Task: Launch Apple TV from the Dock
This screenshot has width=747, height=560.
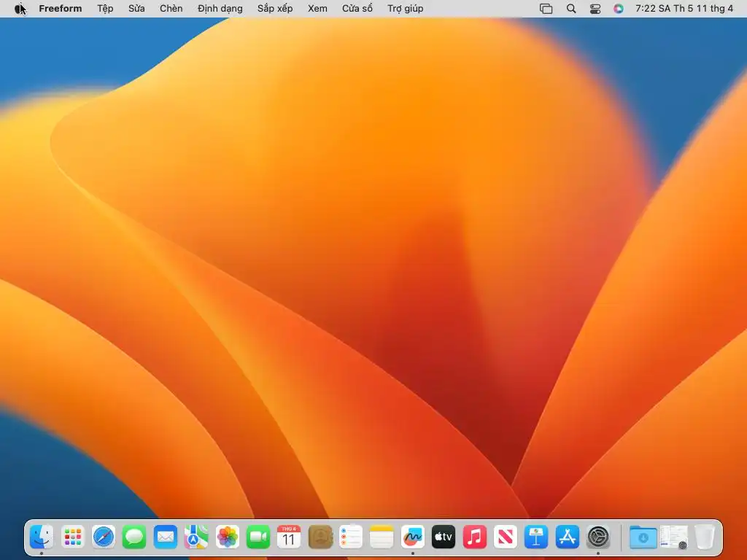Action: (x=444, y=537)
